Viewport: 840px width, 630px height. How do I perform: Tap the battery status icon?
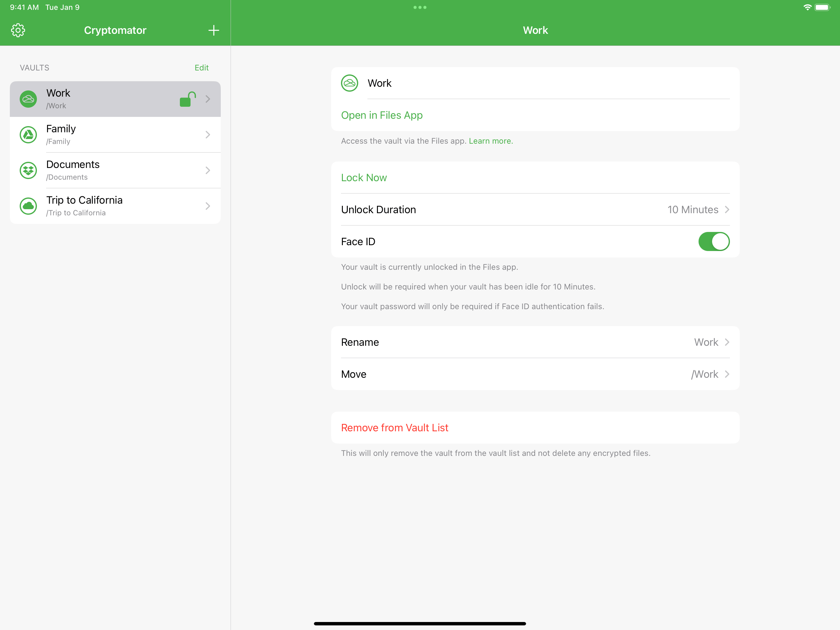tap(822, 7)
